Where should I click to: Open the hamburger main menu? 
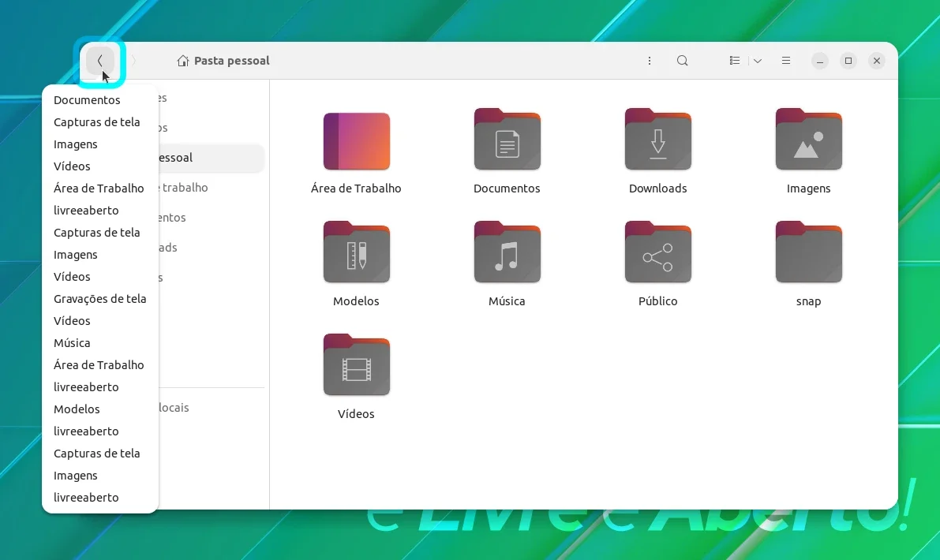786,61
